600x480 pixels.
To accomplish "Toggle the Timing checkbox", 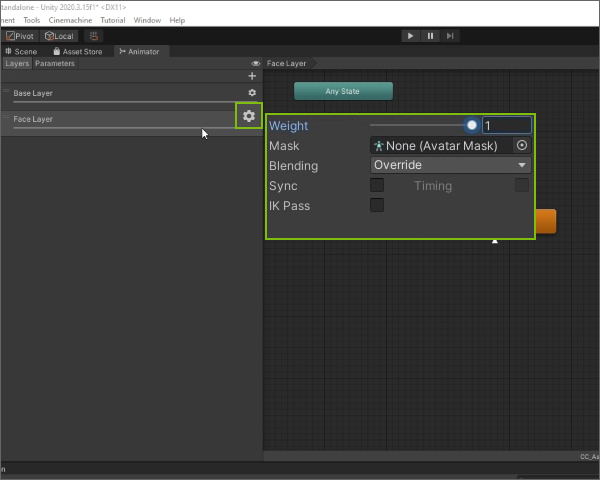I will [x=521, y=185].
